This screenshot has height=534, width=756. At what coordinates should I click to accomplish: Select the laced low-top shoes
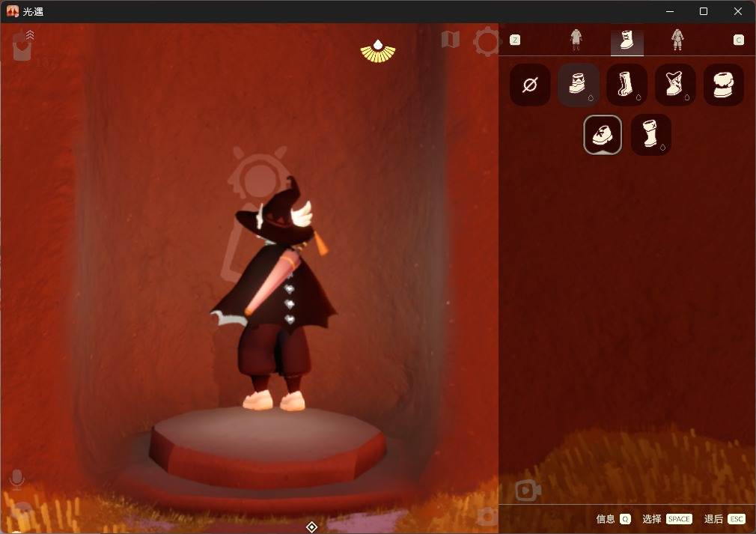click(x=603, y=135)
